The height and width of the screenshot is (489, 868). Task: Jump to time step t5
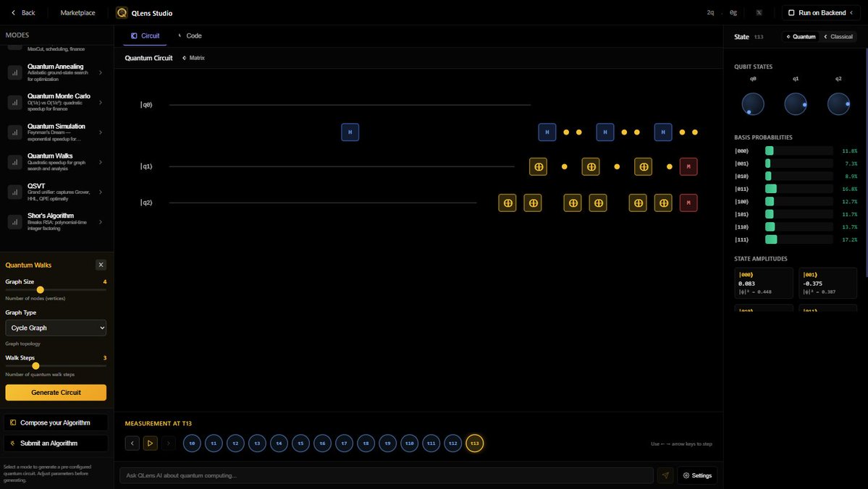coord(300,443)
